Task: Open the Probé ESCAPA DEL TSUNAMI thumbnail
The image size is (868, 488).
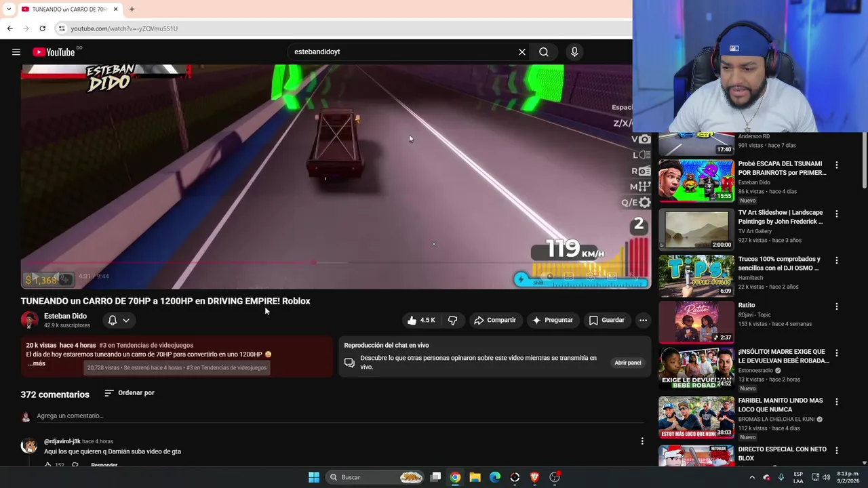Action: coord(696,180)
